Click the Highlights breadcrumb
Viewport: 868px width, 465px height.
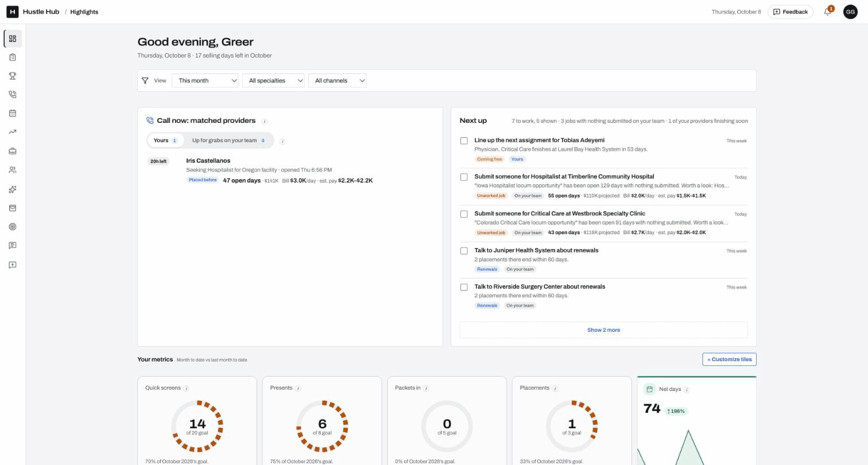point(84,11)
